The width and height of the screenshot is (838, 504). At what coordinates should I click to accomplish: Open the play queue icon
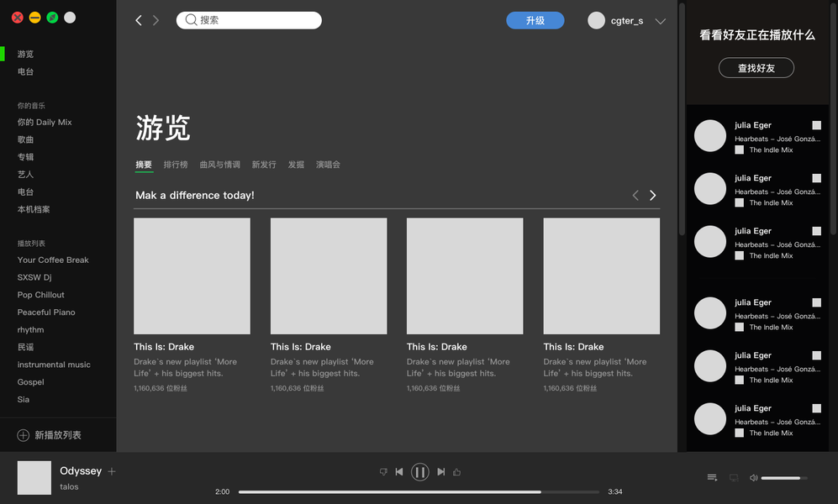click(x=712, y=477)
